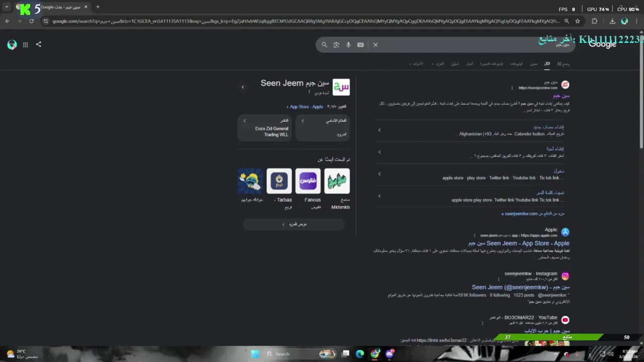Start voice search with the microphone

tap(348, 45)
